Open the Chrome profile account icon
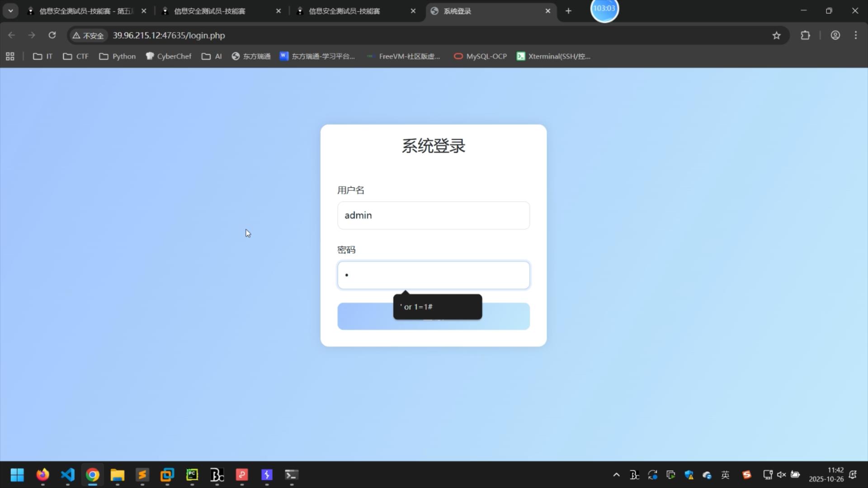The image size is (868, 488). [x=835, y=35]
